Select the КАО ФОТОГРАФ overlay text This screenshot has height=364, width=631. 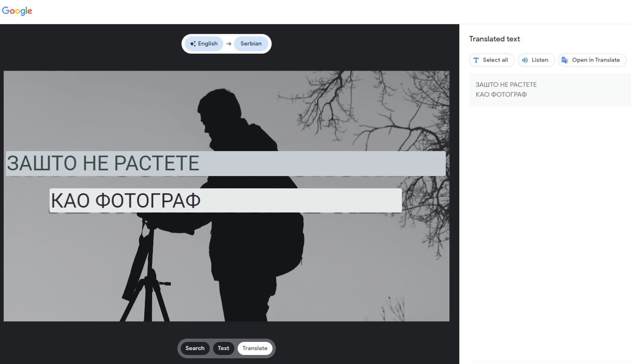[x=125, y=200]
